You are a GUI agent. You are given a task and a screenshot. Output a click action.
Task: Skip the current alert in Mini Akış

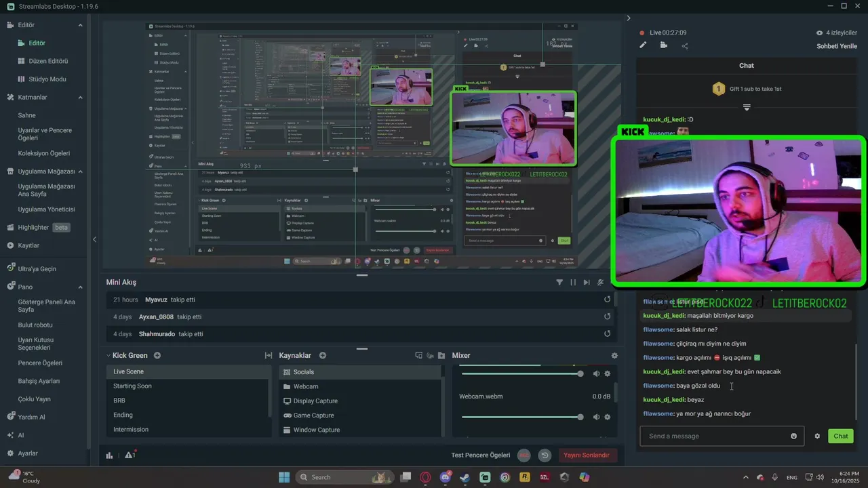click(587, 282)
